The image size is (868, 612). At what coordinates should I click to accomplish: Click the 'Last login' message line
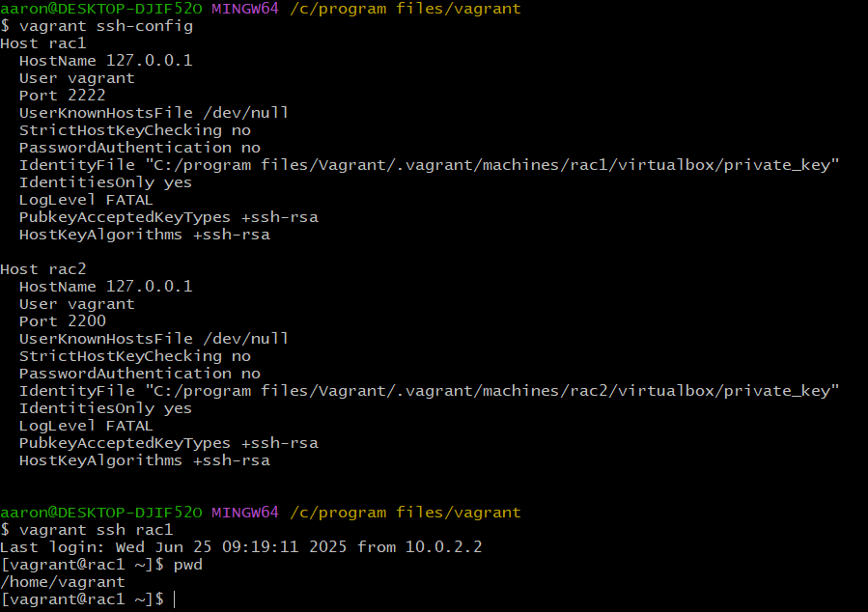[x=240, y=547]
